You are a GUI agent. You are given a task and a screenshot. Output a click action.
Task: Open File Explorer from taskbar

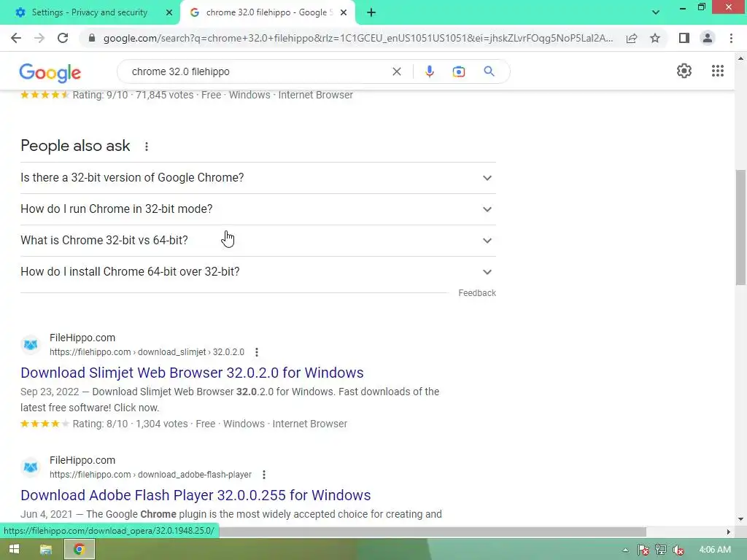click(x=46, y=550)
